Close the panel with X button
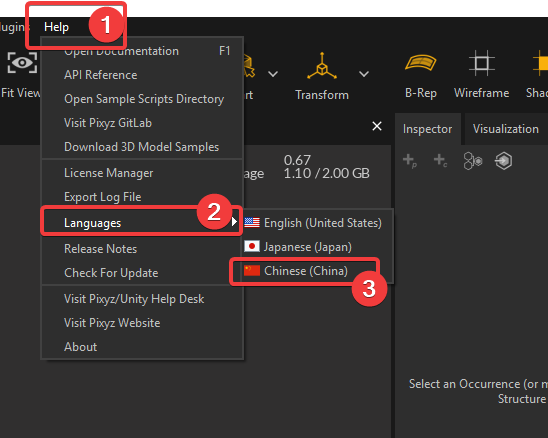The height and width of the screenshot is (438, 548). pos(377,126)
